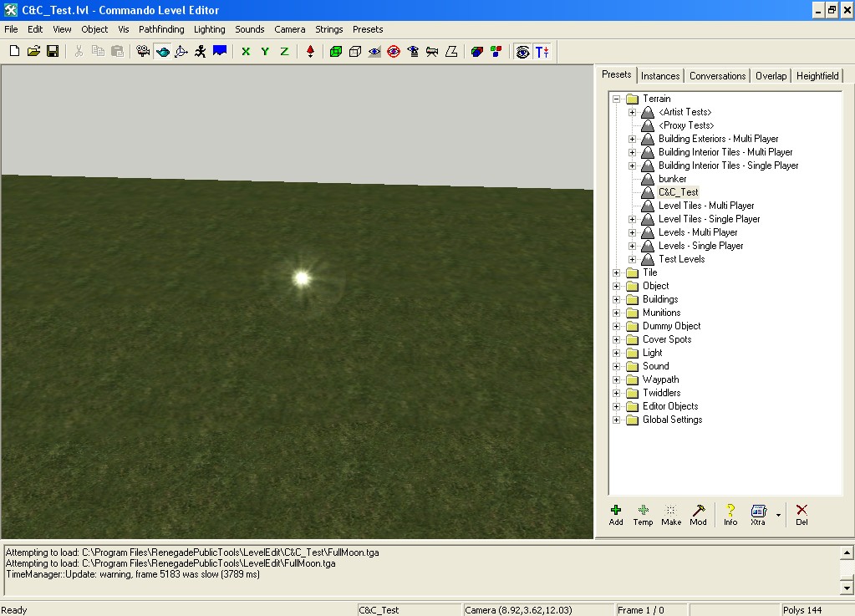Select Global Settings in the presets tree
855x616 pixels.
pyautogui.click(x=672, y=420)
